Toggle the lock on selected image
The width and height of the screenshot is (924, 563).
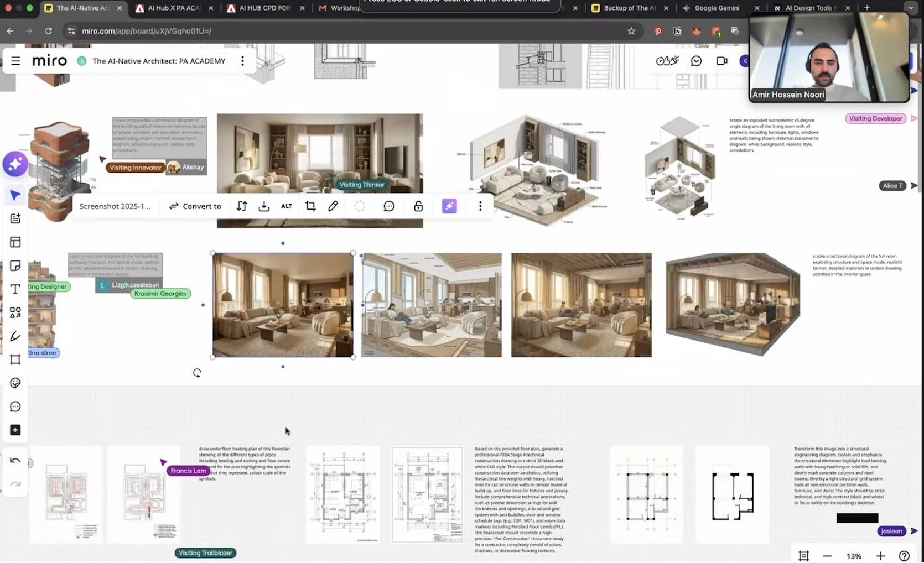click(418, 206)
